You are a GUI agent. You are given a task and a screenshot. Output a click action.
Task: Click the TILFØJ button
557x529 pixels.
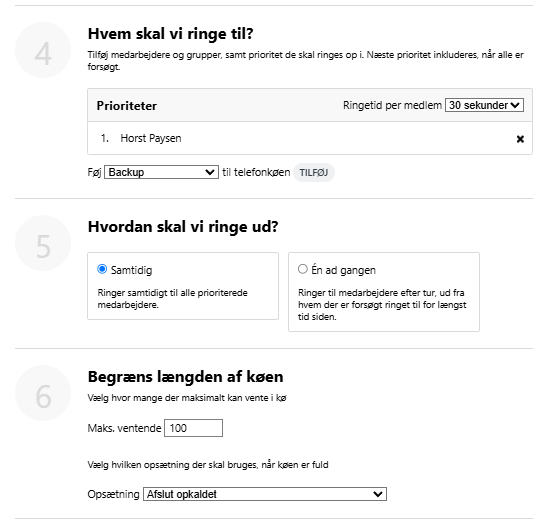coord(314,173)
